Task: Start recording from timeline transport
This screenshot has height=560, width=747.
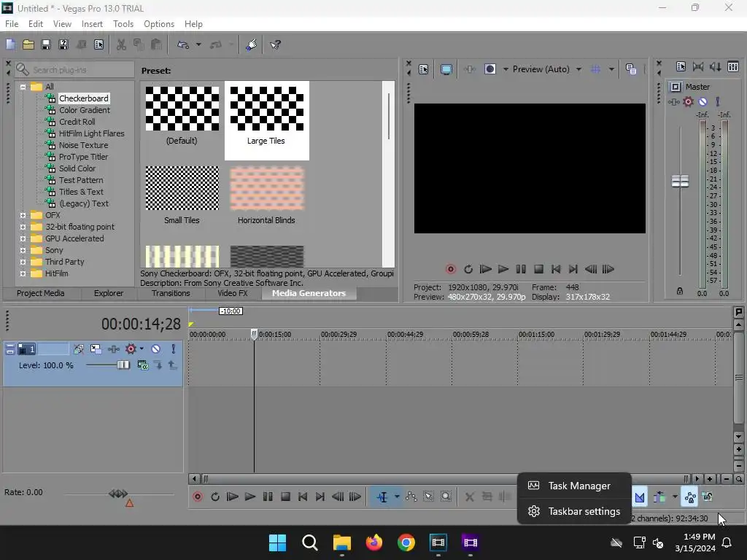Action: pos(198,497)
